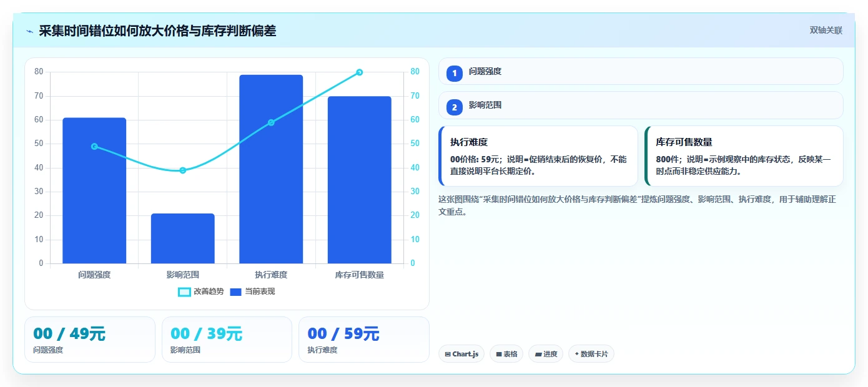Viewport: 868px width, 387px height.
Task: Select the 问题强度 list row
Action: [x=641, y=71]
